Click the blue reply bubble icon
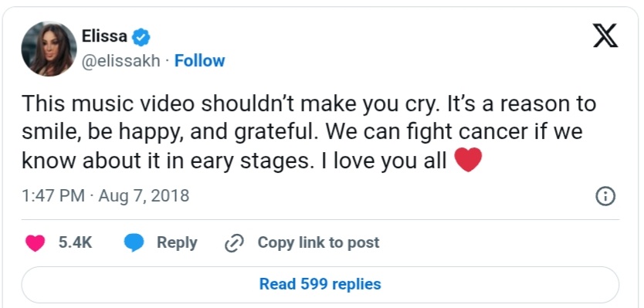Screen dimensions: 644x308 (x=134, y=243)
